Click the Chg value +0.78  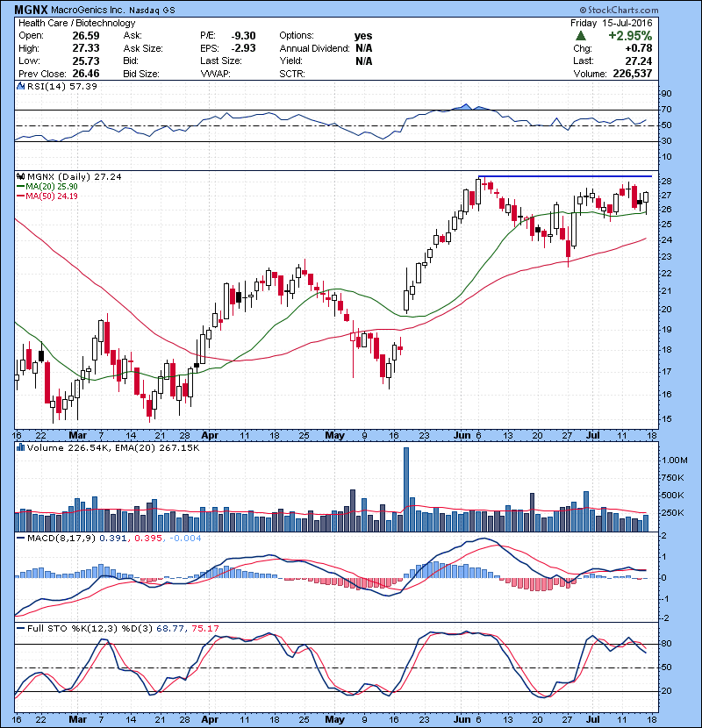click(x=639, y=48)
